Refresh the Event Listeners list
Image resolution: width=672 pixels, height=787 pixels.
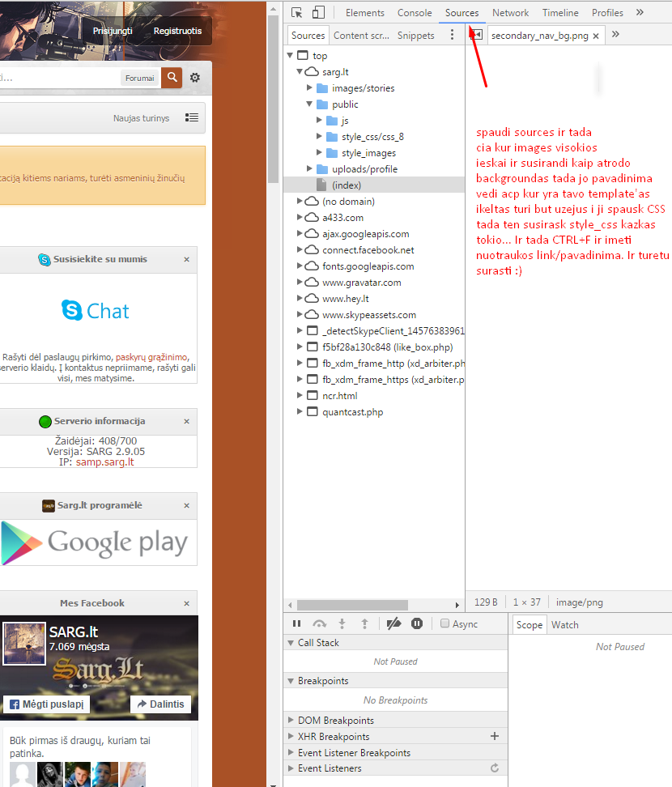(495, 768)
